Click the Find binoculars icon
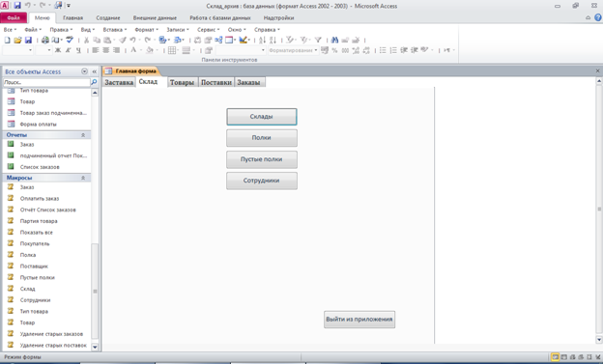Image resolution: width=603 pixels, height=364 pixels. coord(334,40)
